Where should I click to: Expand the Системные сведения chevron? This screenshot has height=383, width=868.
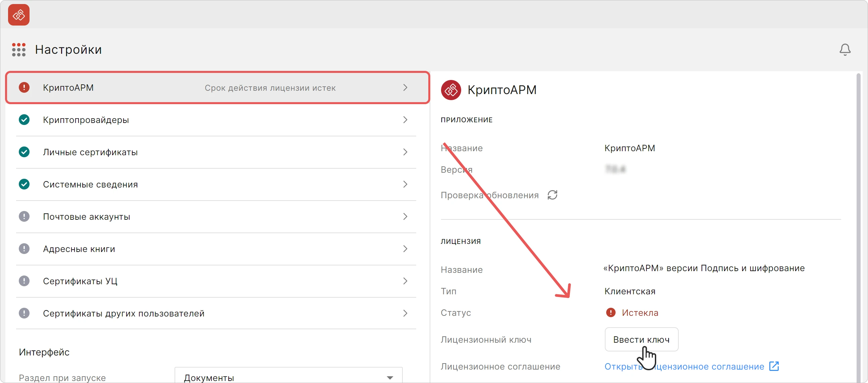405,184
